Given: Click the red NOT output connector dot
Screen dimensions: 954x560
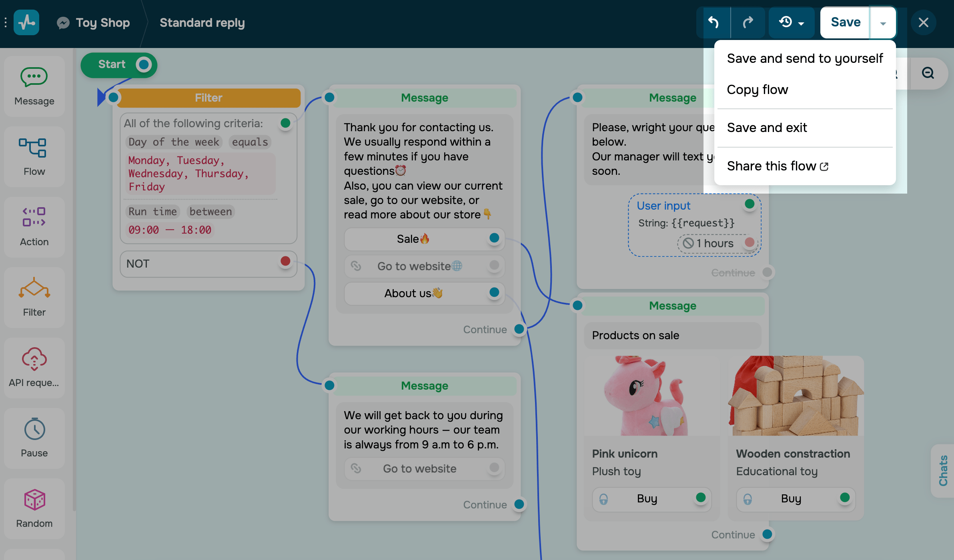Looking at the screenshot, I should (x=285, y=261).
